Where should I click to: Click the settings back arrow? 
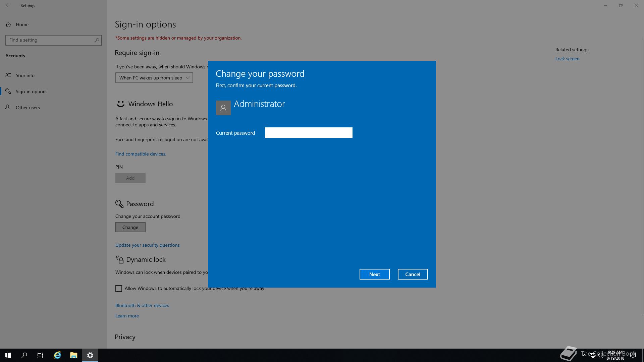click(8, 5)
